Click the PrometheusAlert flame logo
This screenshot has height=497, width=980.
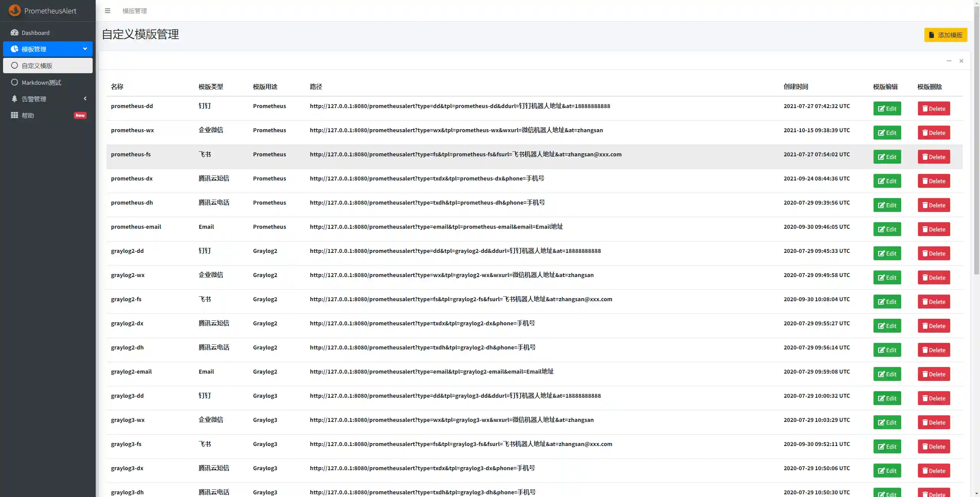15,10
